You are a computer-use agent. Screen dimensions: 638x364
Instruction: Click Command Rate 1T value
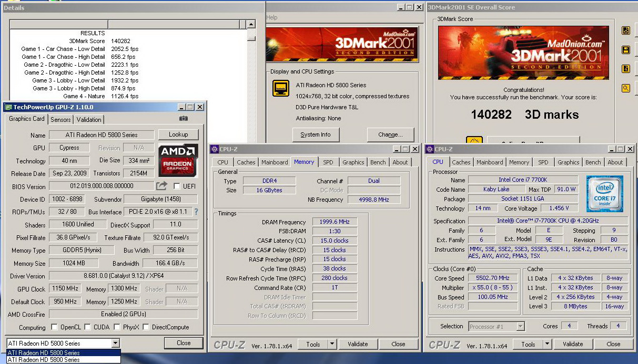(x=335, y=288)
